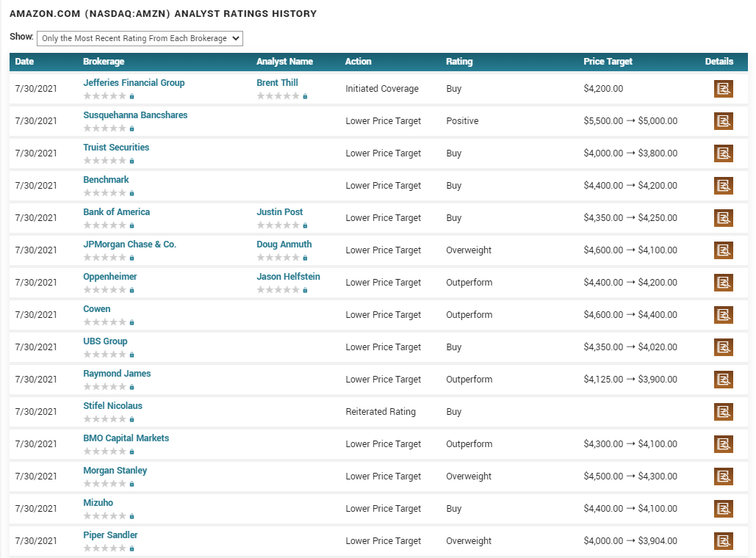Open Stifel Nicolaus brokerage link
The image size is (756, 558).
[112, 405]
